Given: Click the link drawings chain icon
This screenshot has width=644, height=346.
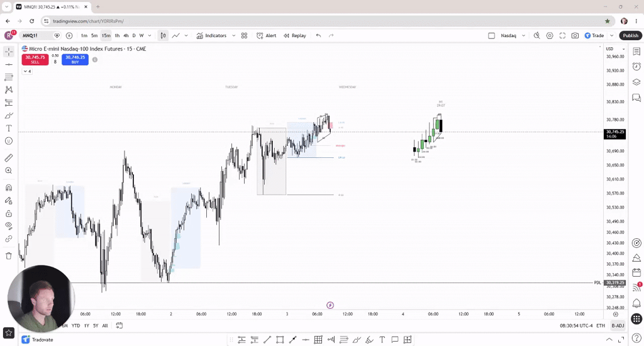Looking at the screenshot, I should [9, 239].
